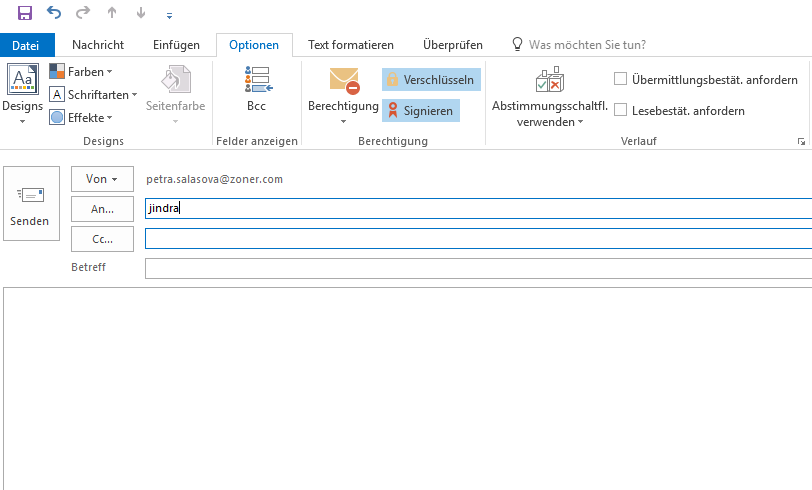Click the disabled Seitenfarbe icon

(x=176, y=79)
